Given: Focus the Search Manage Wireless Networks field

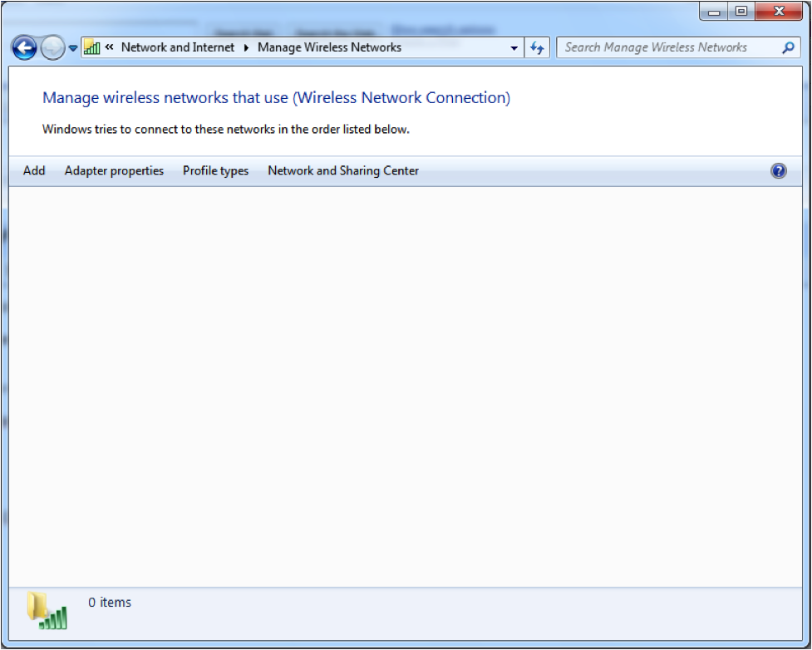Looking at the screenshot, I should [665, 47].
